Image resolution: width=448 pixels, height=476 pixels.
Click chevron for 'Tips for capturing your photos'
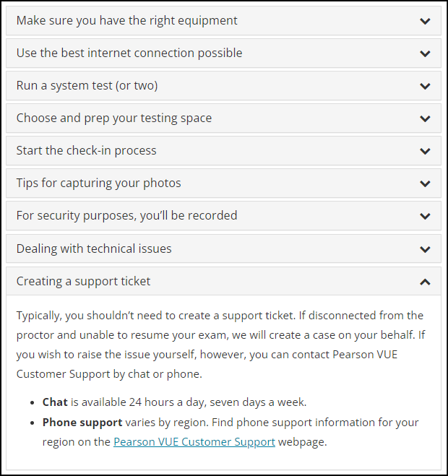(x=425, y=183)
